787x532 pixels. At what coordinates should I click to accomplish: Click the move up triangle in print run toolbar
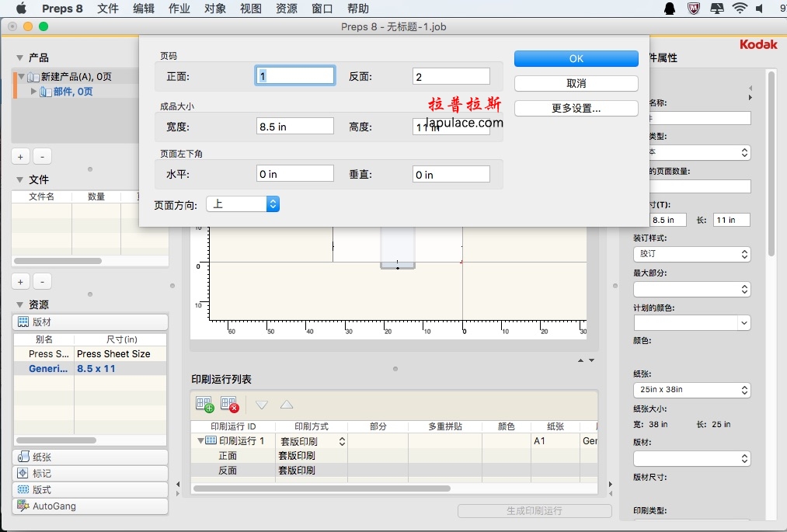click(287, 405)
